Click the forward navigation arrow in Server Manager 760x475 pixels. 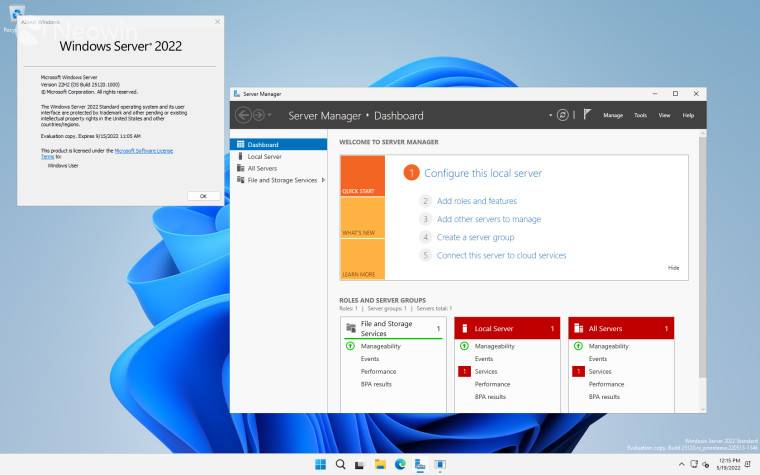tap(259, 115)
